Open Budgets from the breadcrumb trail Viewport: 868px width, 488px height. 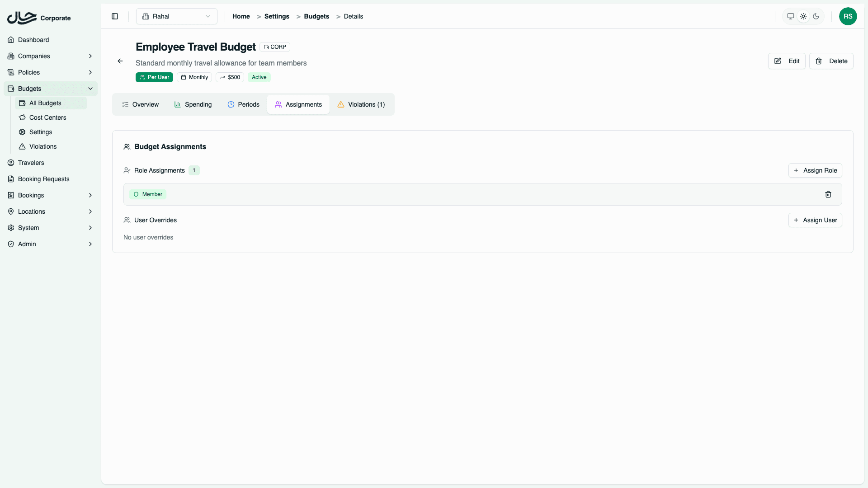pyautogui.click(x=317, y=16)
